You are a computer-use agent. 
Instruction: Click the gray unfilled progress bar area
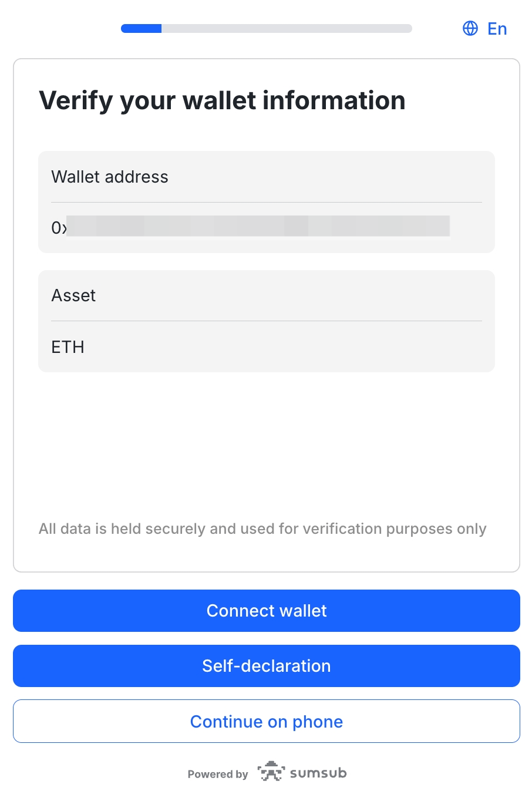click(287, 28)
